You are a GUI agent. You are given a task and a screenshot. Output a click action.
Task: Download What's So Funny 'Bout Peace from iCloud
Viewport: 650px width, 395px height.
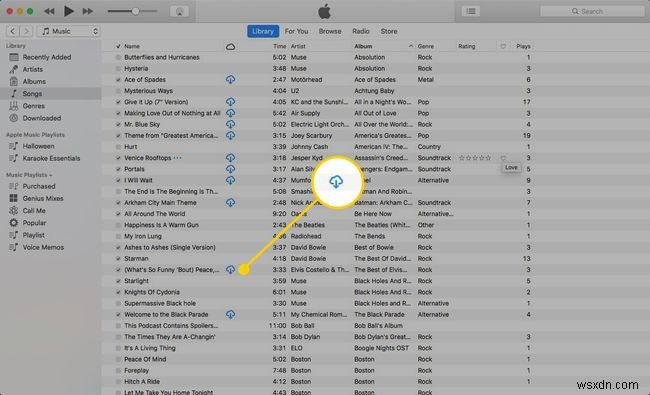point(230,269)
